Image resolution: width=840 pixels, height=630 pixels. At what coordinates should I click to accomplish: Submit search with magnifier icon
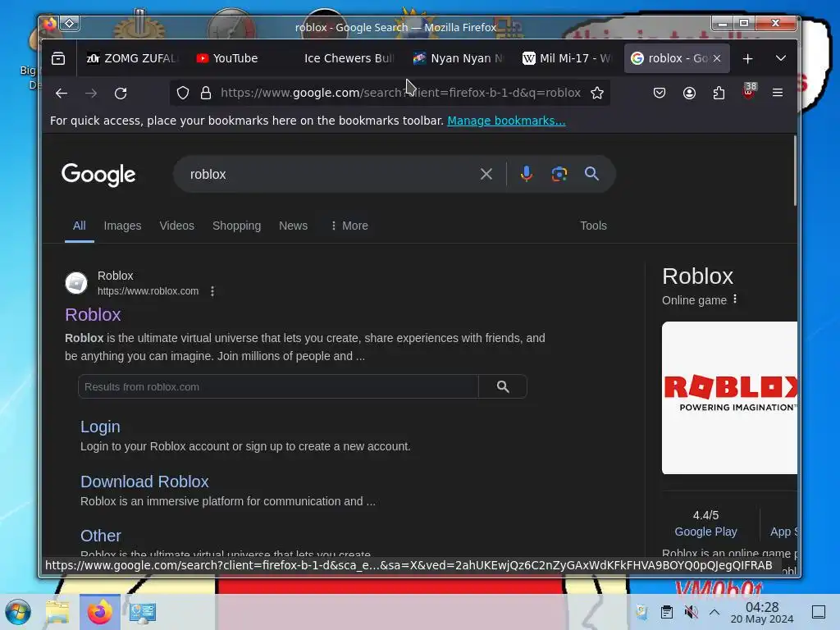(x=591, y=174)
